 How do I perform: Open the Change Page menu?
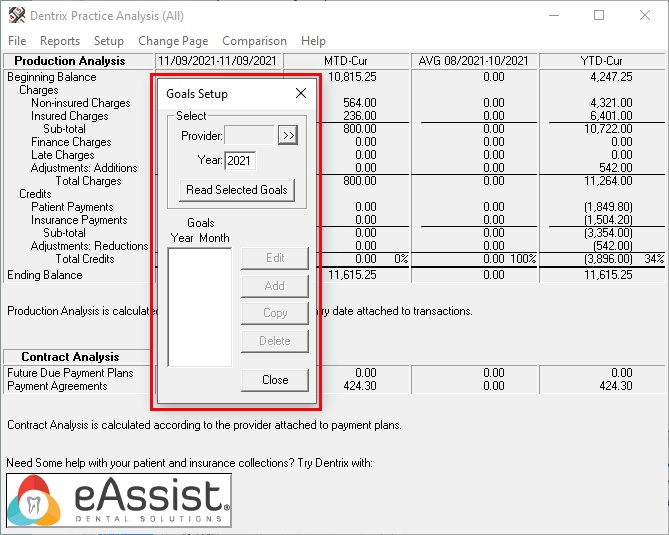point(173,41)
